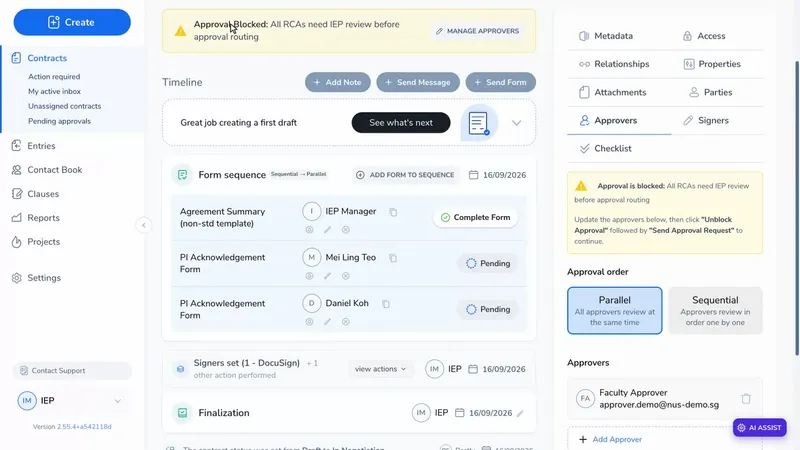Screen dimensions: 800x450
Task: Open the Clauses section
Action: (43, 194)
